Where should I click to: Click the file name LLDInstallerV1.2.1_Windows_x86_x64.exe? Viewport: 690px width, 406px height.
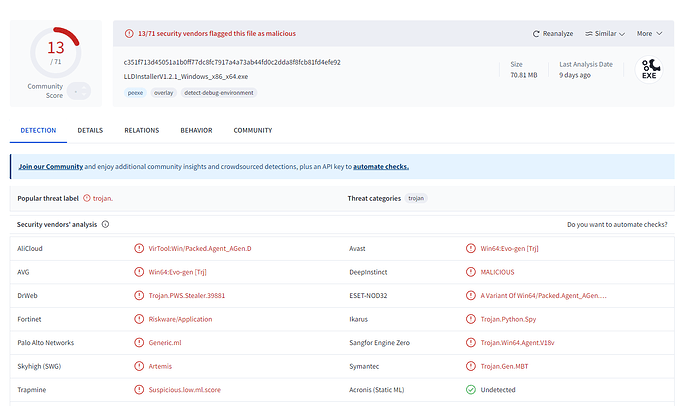click(x=186, y=77)
